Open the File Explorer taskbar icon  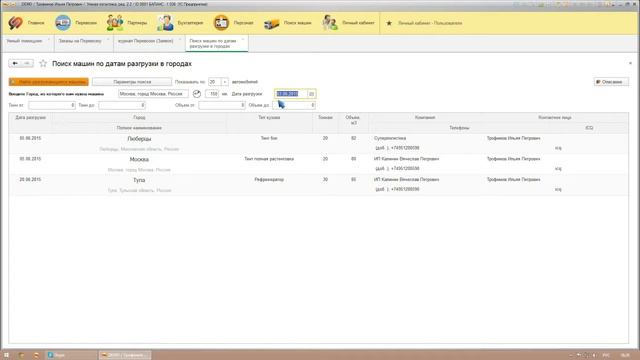click(21, 355)
